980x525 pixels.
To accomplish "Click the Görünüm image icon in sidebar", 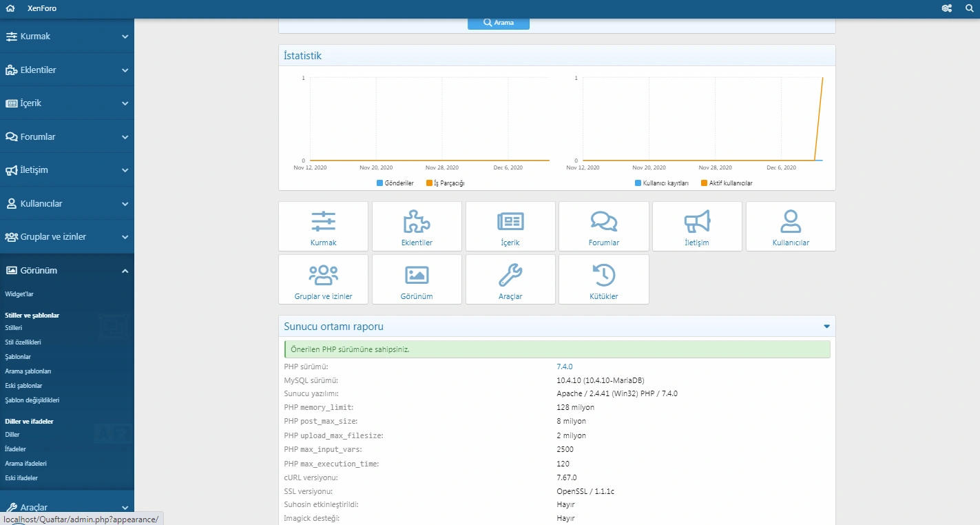I will [x=11, y=271].
